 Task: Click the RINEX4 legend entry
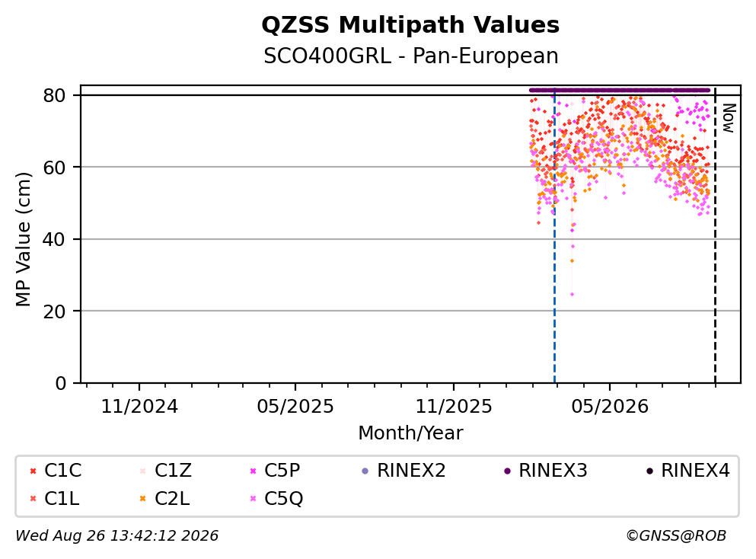click(x=687, y=470)
